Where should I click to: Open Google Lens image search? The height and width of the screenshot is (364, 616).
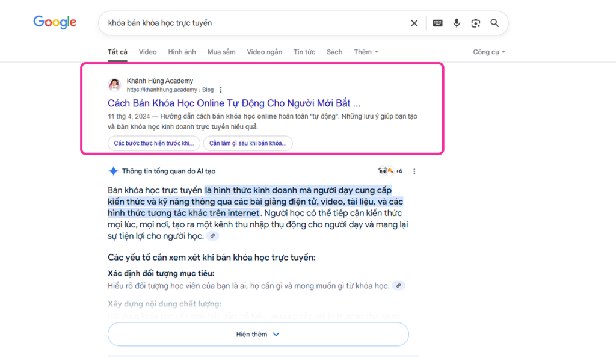pyautogui.click(x=476, y=23)
